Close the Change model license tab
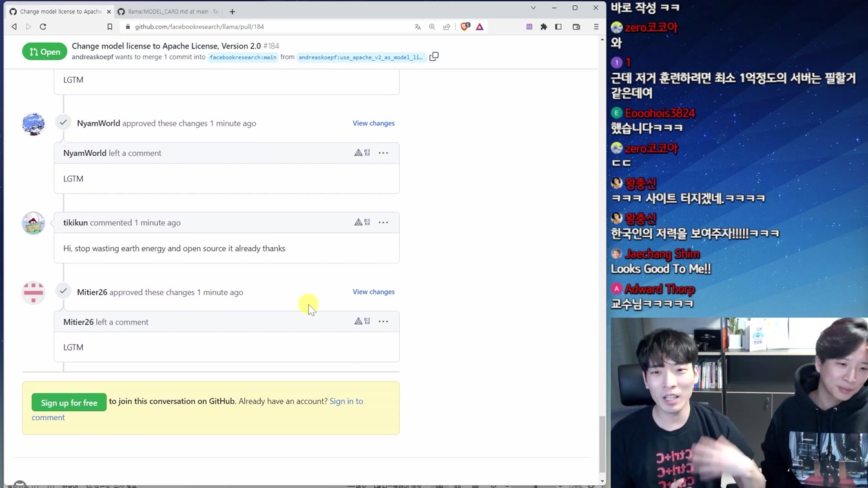This screenshot has height=488, width=868. click(108, 12)
